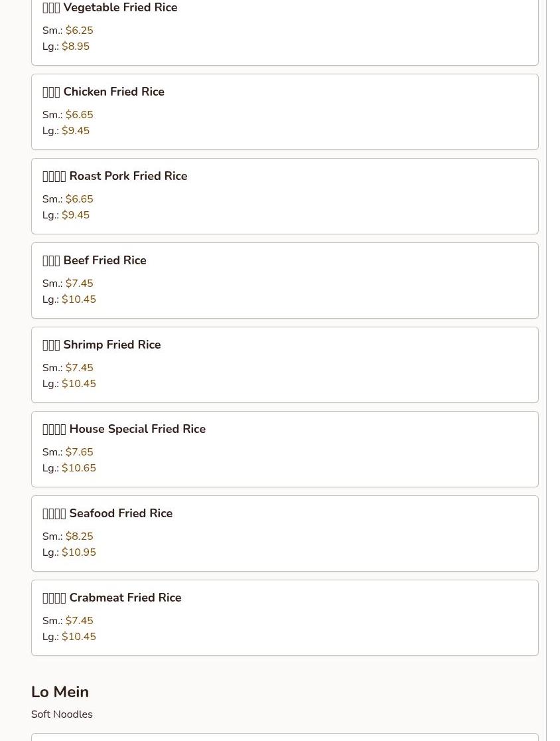Select the Chicken Fried Rice menu card
Viewport: 560px width, 741px height.
[x=285, y=112]
